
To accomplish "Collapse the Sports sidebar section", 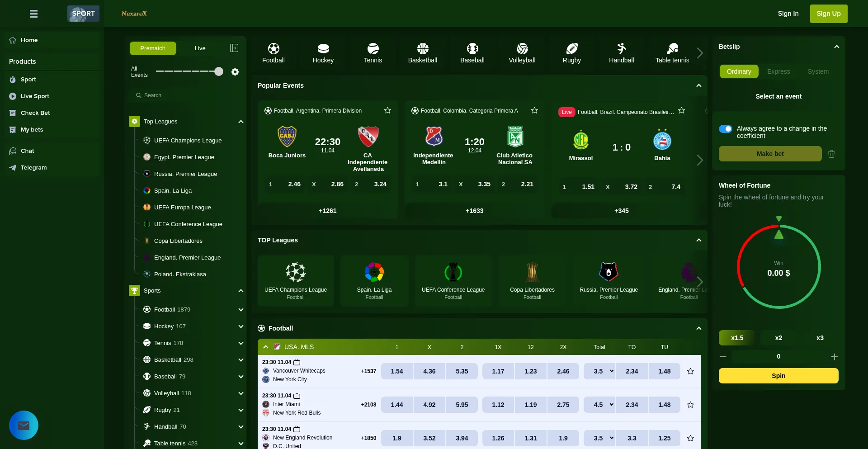I will pos(241,291).
